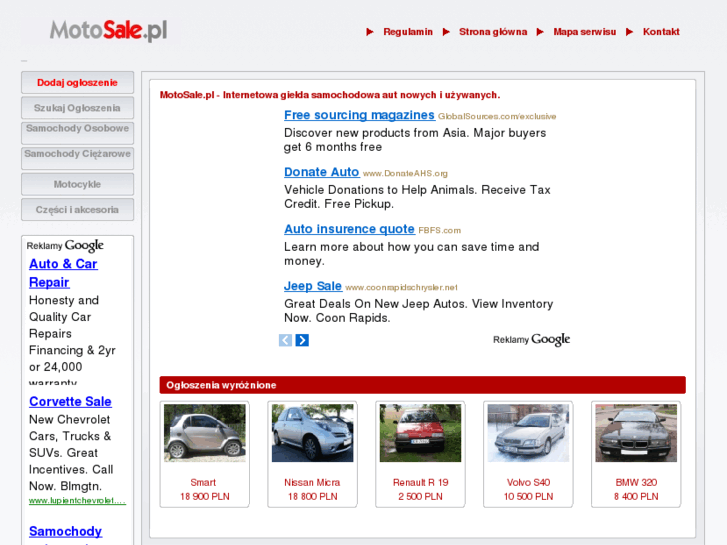Open the Samochody sidebar ad link

(x=65, y=532)
